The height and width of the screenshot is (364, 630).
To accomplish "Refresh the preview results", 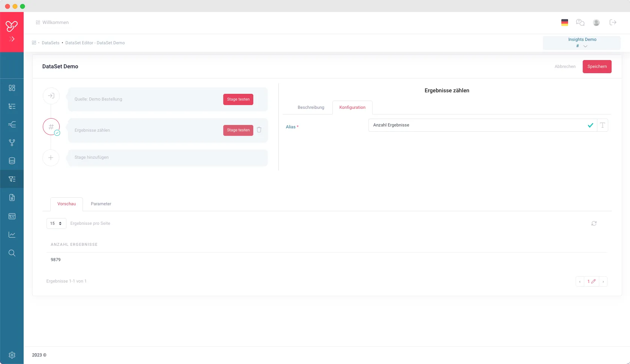I will (x=594, y=223).
